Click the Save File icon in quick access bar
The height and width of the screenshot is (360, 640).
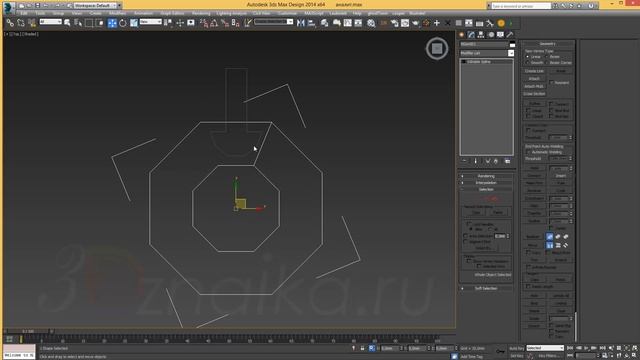[x=37, y=6]
